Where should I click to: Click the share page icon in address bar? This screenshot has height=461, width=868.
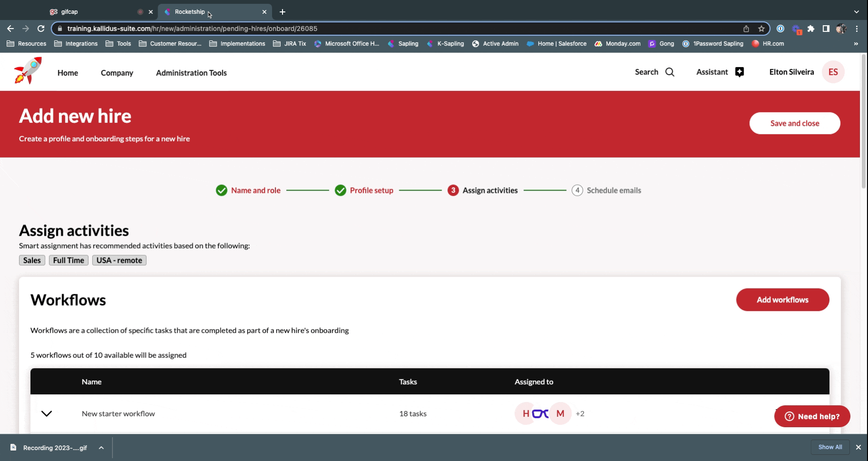pos(746,29)
